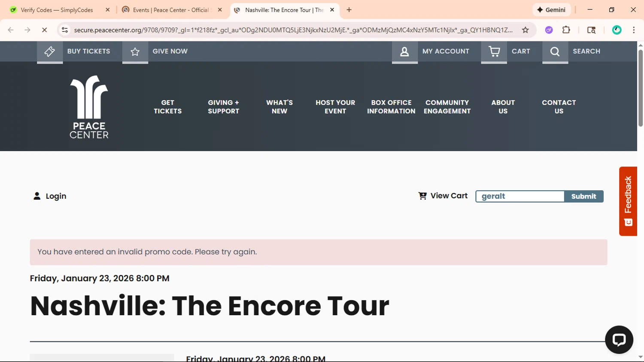
Task: Click the Nashville: The Encore Tour heading
Action: tap(210, 306)
